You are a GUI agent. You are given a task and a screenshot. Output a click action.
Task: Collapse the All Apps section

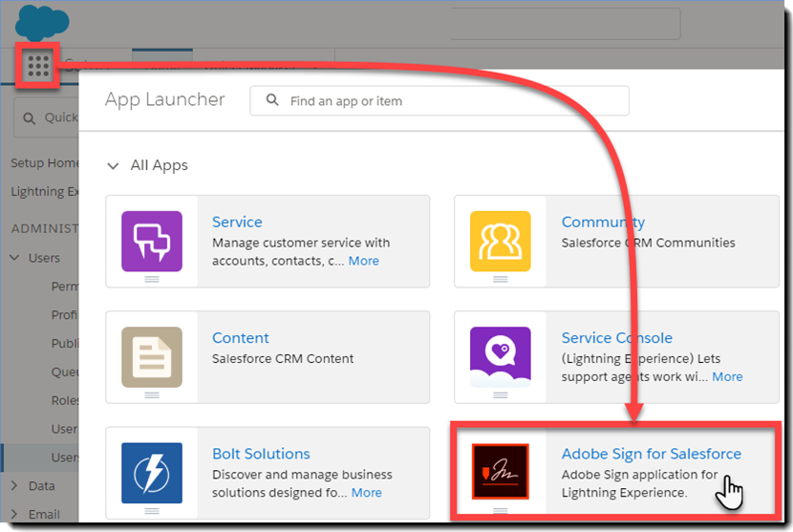(114, 166)
